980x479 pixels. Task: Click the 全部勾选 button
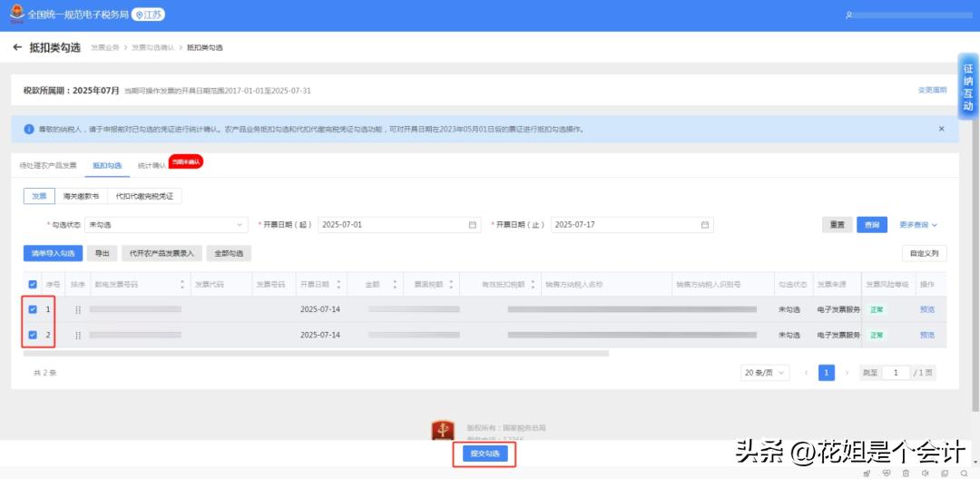click(x=229, y=253)
